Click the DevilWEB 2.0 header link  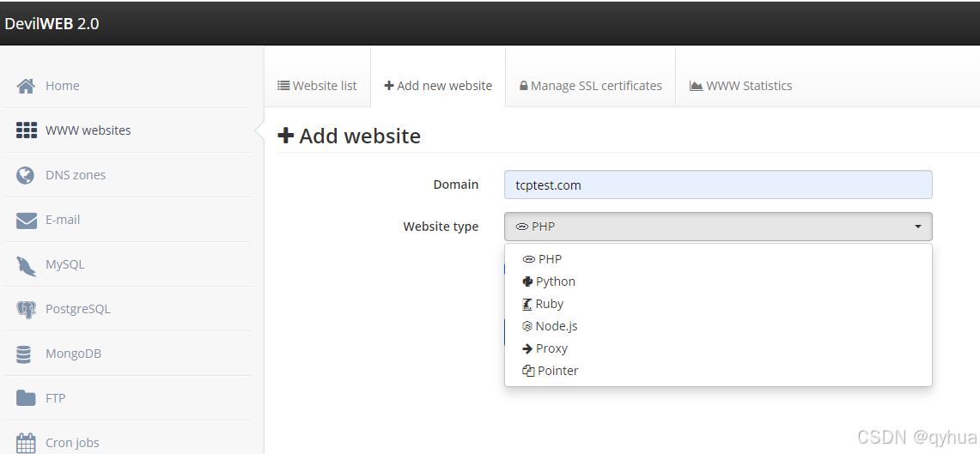52,23
